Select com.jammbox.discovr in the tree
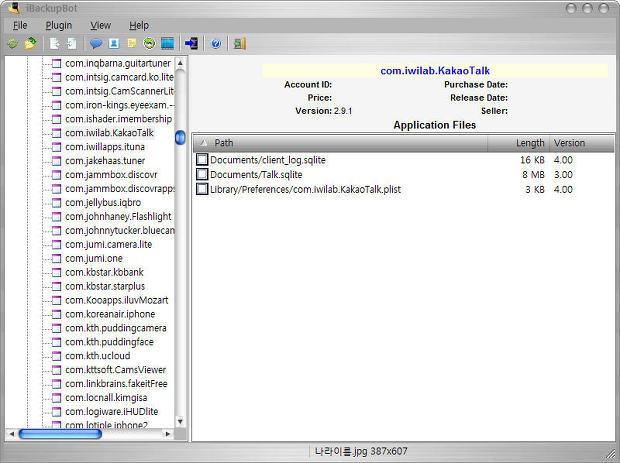This screenshot has height=463, width=620. 111,175
